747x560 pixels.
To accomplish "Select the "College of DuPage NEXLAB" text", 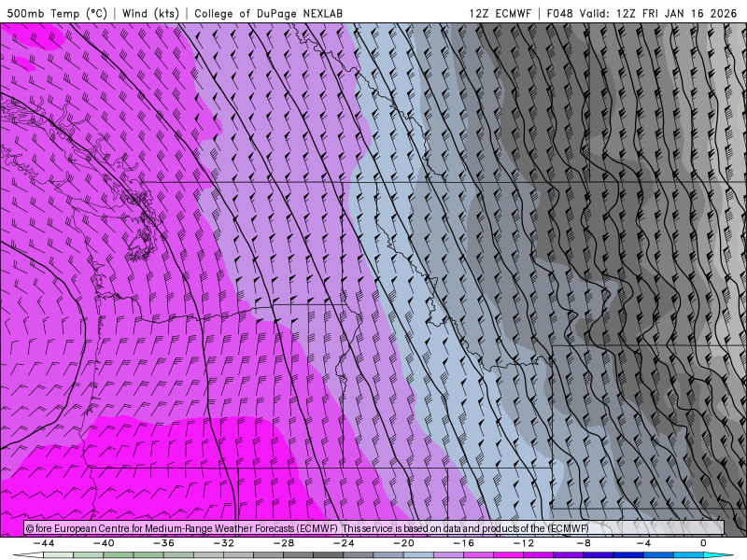I will (x=269, y=13).
